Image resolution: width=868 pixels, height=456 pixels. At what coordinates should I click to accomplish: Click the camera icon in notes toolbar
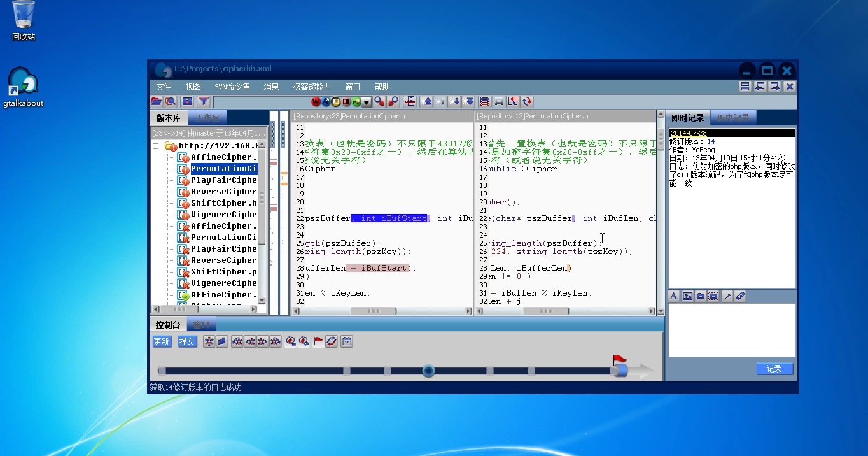[701, 296]
